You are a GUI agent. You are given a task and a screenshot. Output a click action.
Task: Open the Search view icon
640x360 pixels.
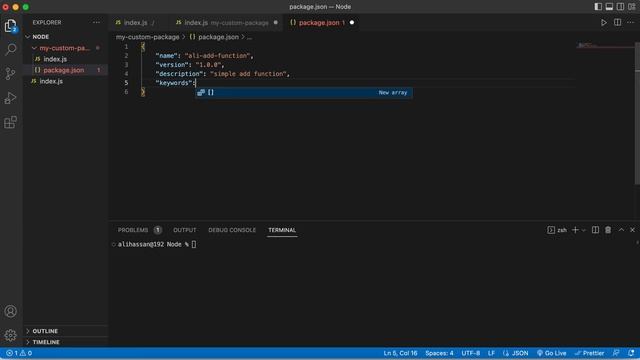[11, 49]
